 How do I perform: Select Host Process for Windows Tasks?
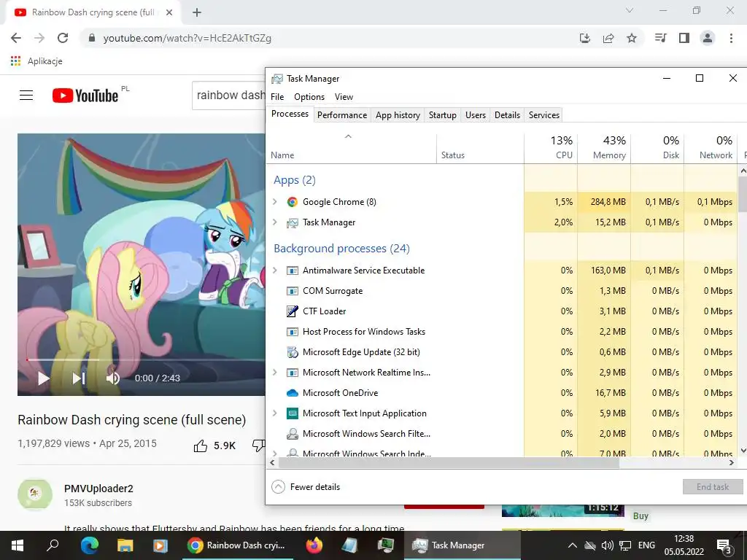pos(503,332)
